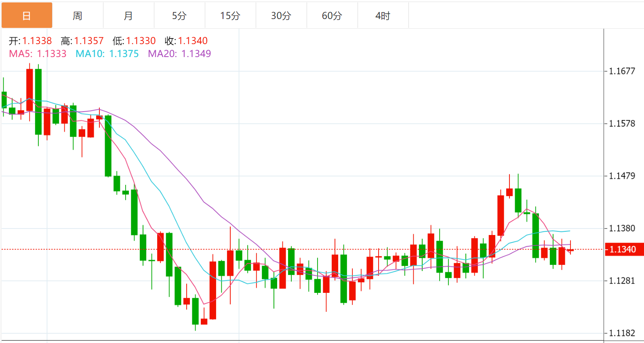Open the 月 monthly chart tab
This screenshot has width=644, height=343.
click(128, 16)
